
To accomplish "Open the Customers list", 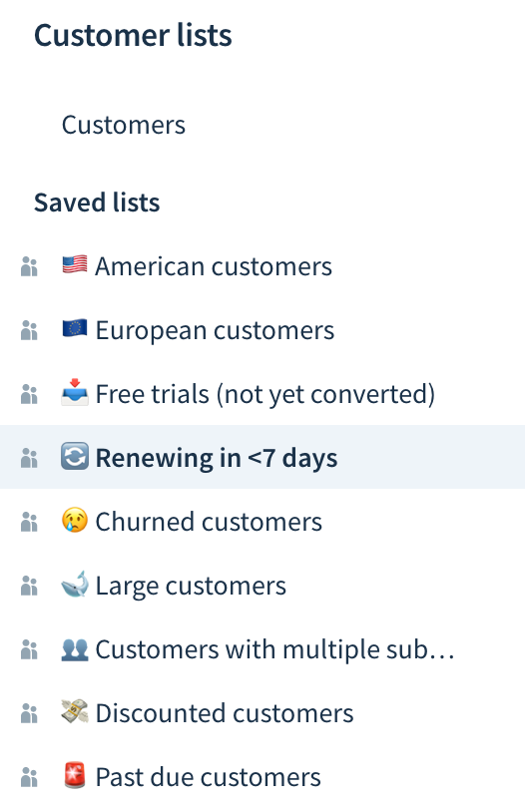I will pos(124,125).
